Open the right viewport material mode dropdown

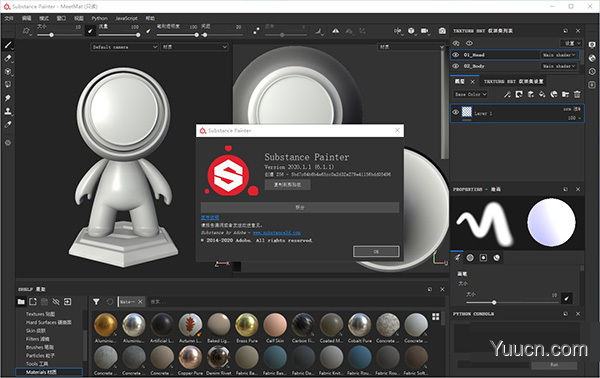click(x=411, y=47)
